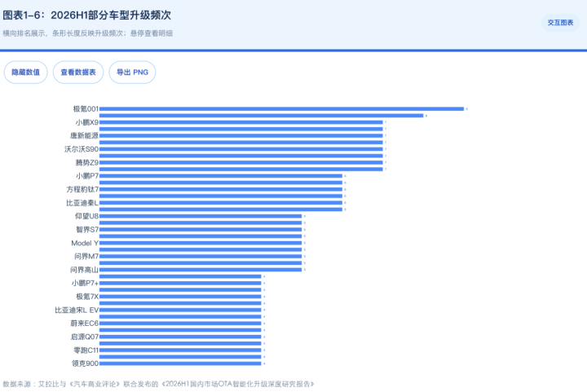Viewport: 587px width, 392px height.
Task: Toggle the 隐藏数值 button
Action: coord(25,73)
